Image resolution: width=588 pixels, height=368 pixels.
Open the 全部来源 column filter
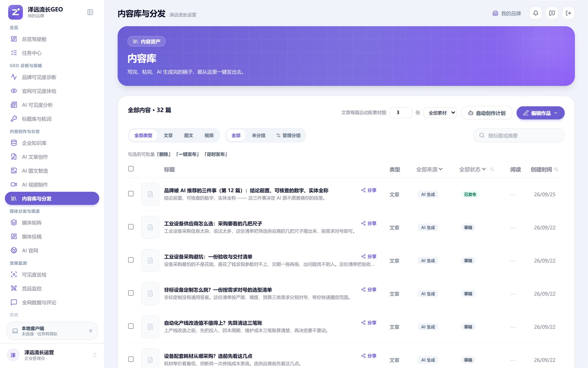coord(429,169)
